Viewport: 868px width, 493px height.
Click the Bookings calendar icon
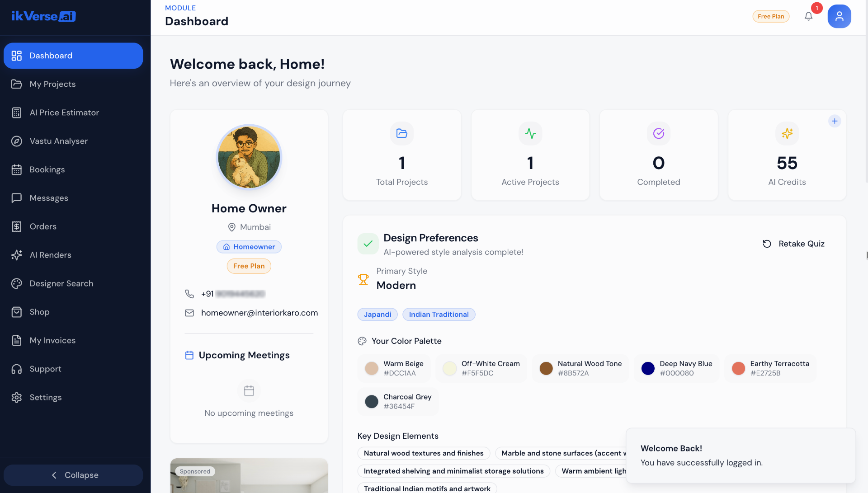click(x=17, y=169)
